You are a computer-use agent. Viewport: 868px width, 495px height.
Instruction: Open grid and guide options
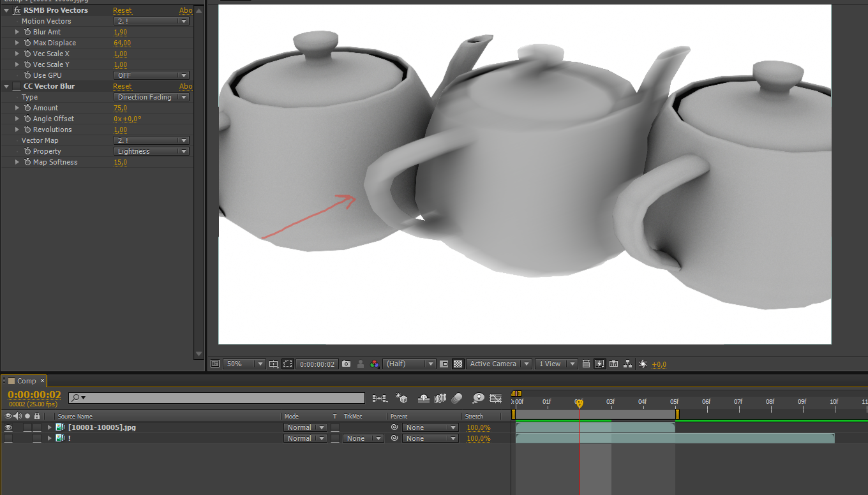pos(273,364)
